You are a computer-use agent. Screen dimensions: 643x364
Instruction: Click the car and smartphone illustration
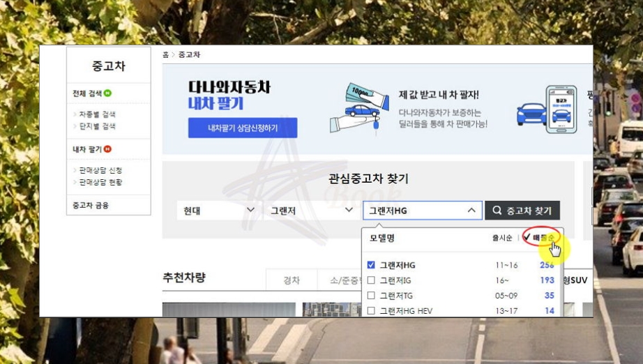(547, 109)
